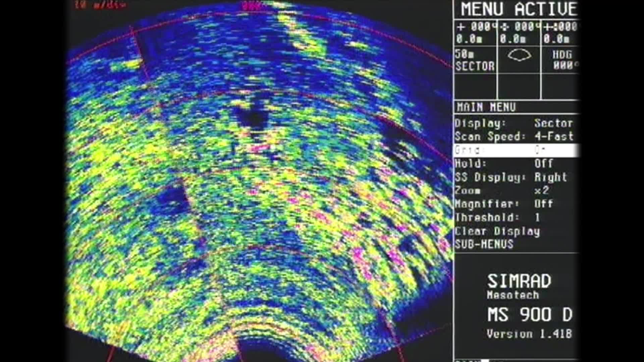Click the MS 900 D model label
This screenshot has height=362, width=644.
(530, 315)
